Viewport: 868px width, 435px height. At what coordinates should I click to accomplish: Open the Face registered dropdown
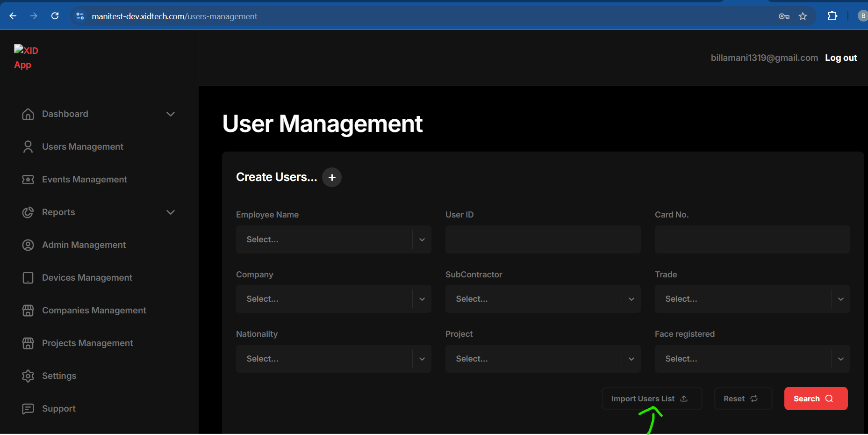pyautogui.click(x=752, y=359)
